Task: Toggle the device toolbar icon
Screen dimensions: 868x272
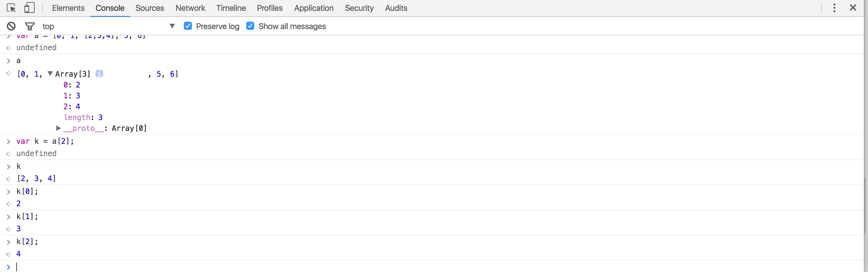Action: pos(29,8)
